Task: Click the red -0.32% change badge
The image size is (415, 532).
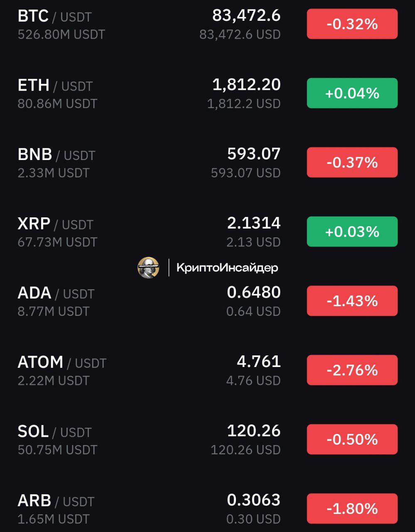Action: click(x=352, y=24)
